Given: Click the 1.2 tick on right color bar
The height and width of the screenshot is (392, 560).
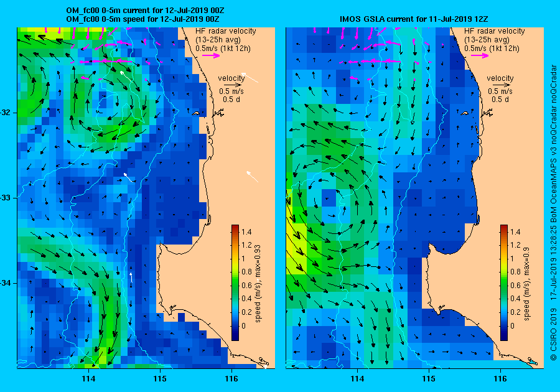Looking at the screenshot, I should click(x=515, y=245).
